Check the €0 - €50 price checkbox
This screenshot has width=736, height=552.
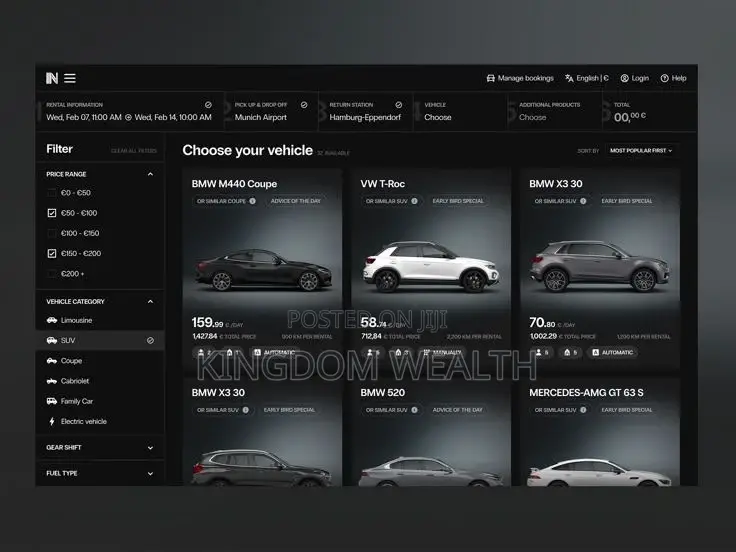pyautogui.click(x=52, y=193)
